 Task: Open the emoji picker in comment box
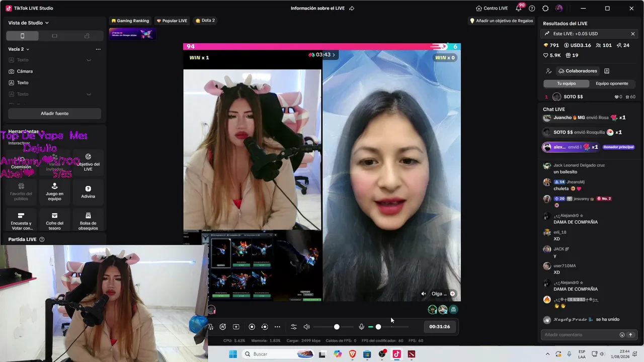622,335
